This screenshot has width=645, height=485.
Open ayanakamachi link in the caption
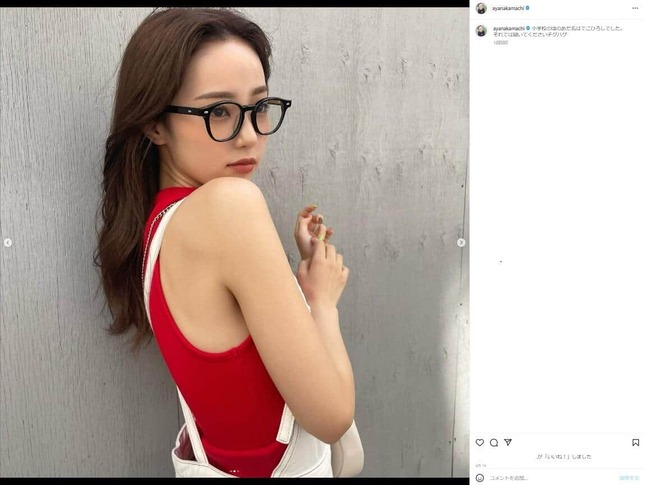click(509, 29)
